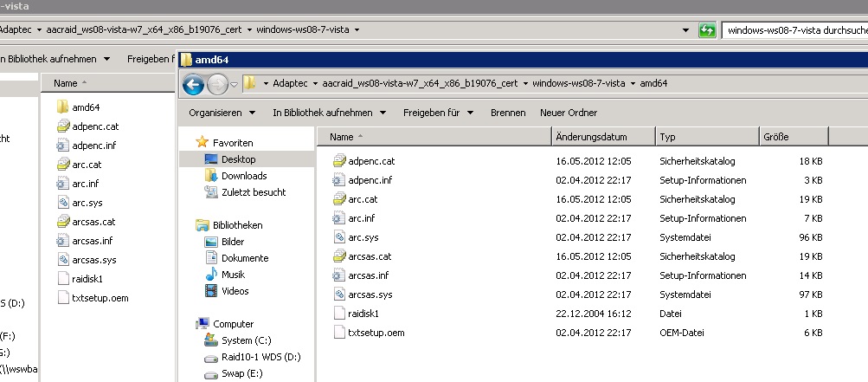Click the Computer icon in sidebar
The height and width of the screenshot is (382, 868).
[203, 324]
